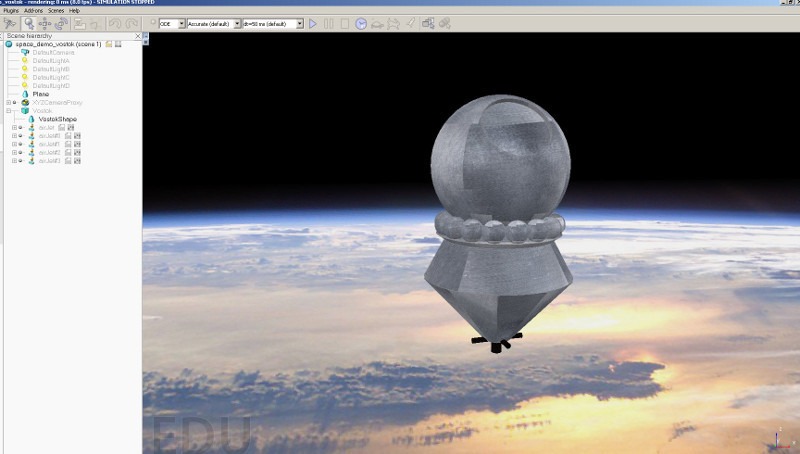The image size is (800, 454).
Task: Click second icon beside scene name
Action: click(x=118, y=44)
